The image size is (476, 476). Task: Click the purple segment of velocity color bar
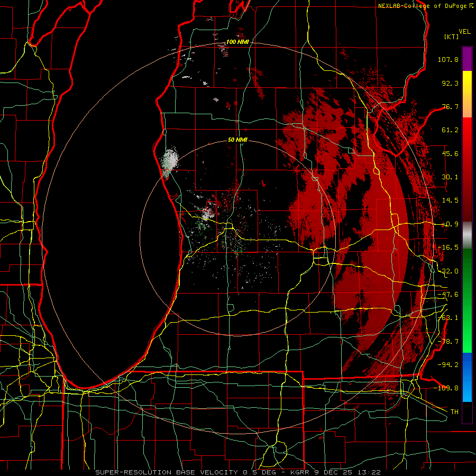click(467, 59)
